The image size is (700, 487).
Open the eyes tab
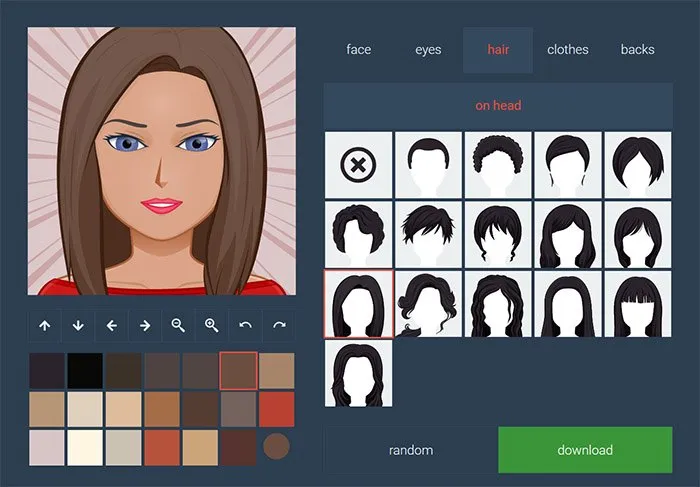(x=428, y=50)
